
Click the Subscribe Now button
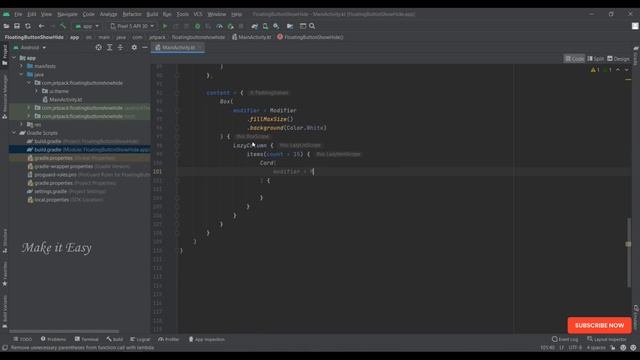click(600, 325)
